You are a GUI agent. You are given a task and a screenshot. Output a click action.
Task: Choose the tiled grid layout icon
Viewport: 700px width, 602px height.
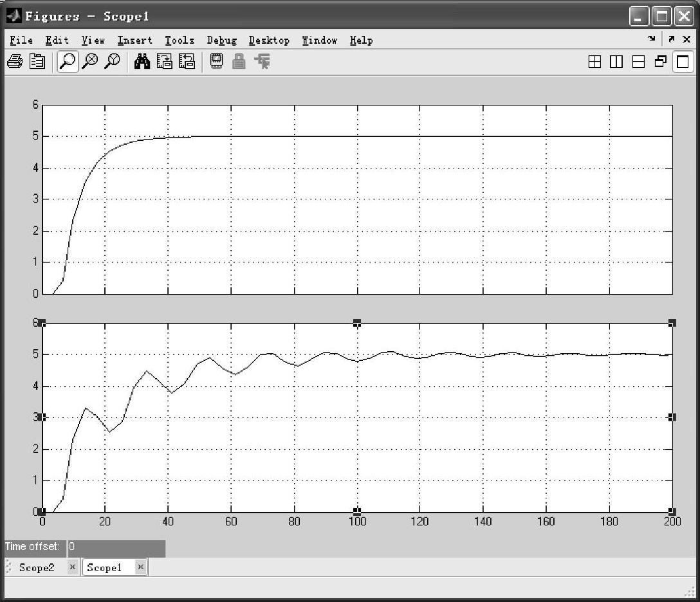[595, 62]
